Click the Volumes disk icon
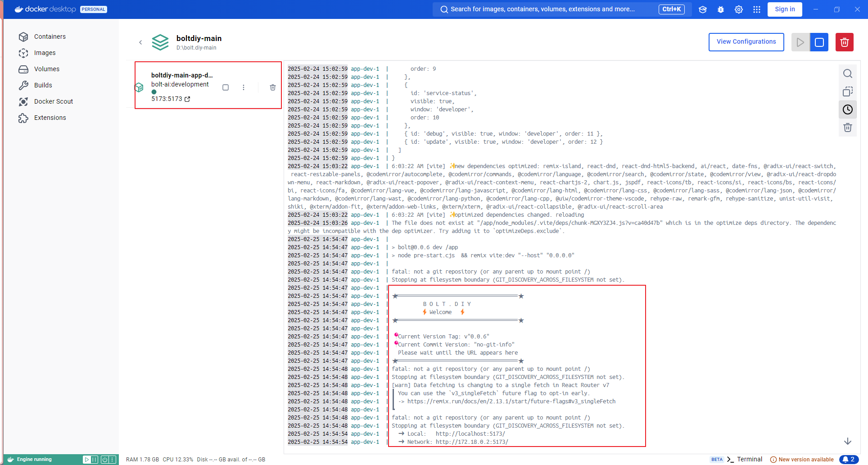This screenshot has height=465, width=868. point(23,69)
